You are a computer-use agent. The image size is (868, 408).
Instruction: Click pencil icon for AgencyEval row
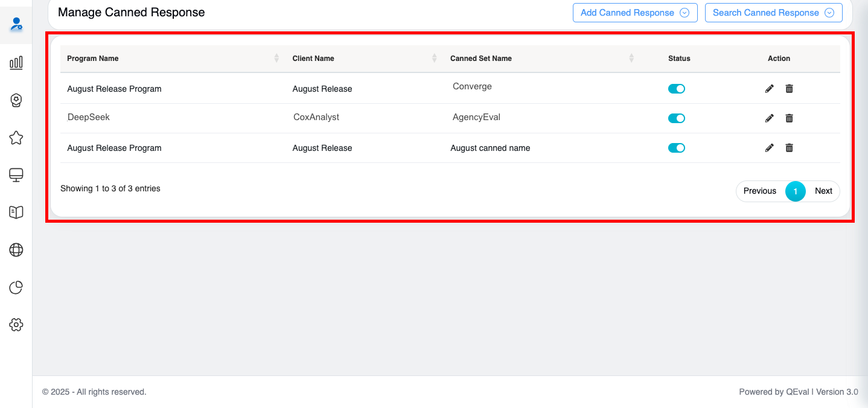coord(769,118)
